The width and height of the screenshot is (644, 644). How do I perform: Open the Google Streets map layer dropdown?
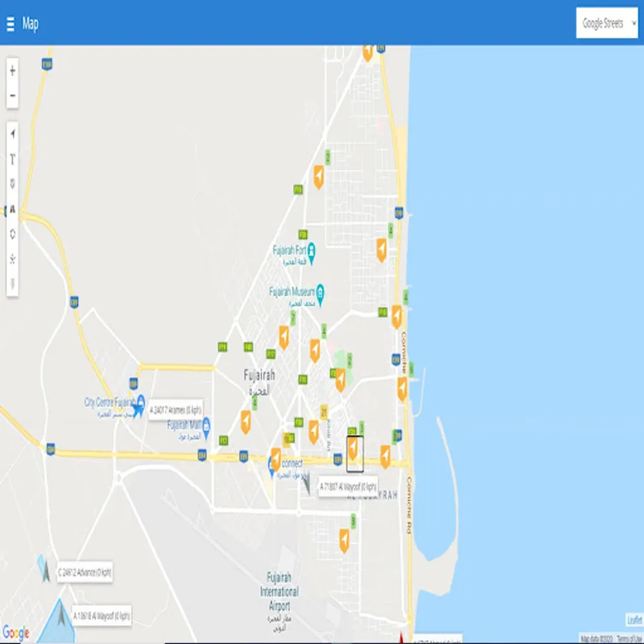pos(607,23)
